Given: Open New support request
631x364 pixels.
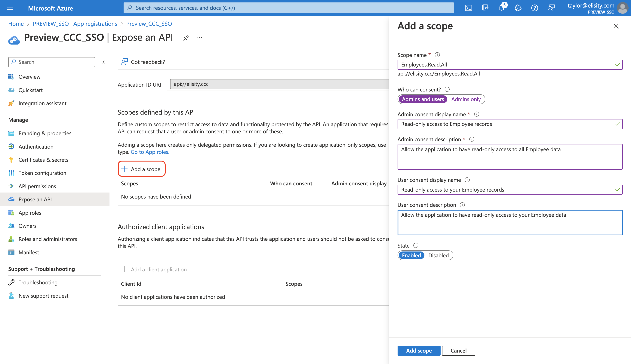Looking at the screenshot, I should click(44, 296).
